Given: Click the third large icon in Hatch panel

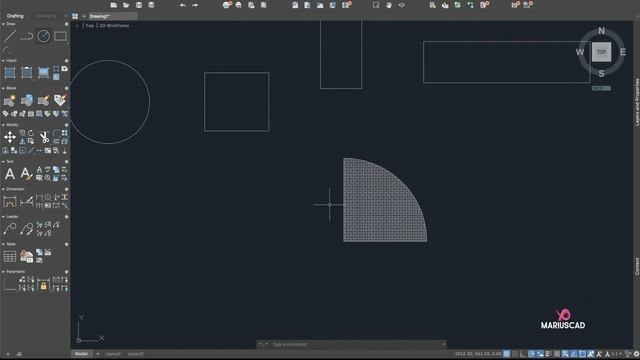Looking at the screenshot, I should pyautogui.click(x=43, y=73).
